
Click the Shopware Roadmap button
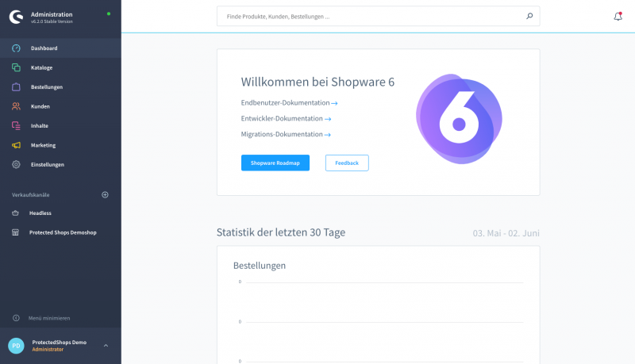[x=275, y=163]
